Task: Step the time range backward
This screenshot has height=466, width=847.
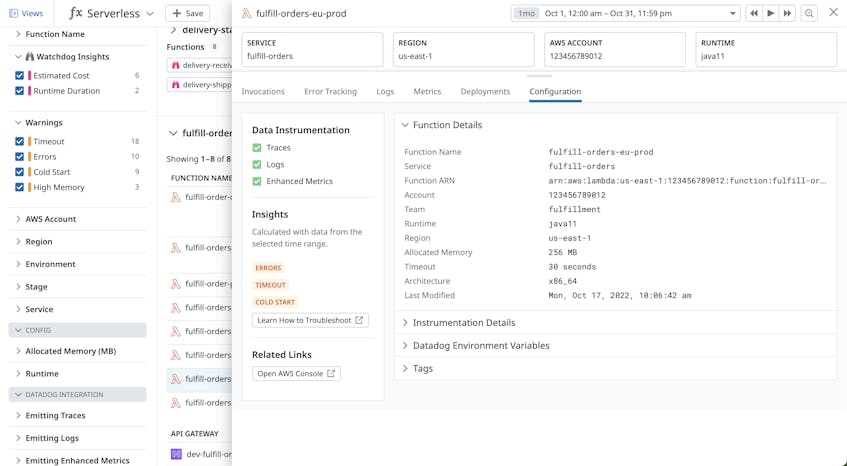Action: point(754,13)
